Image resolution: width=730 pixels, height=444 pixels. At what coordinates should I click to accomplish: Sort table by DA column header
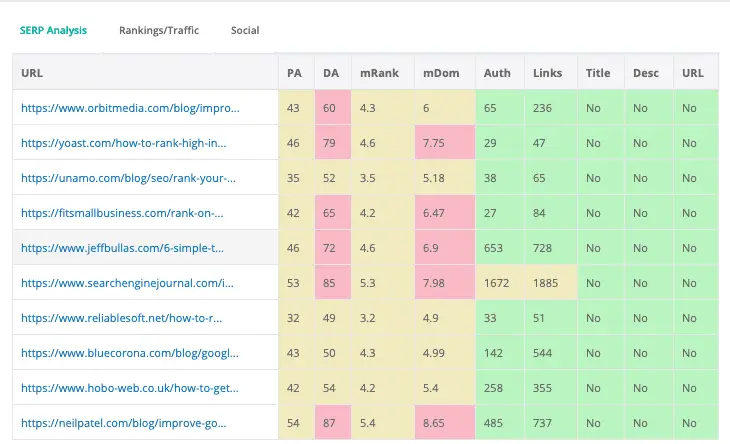(x=331, y=73)
